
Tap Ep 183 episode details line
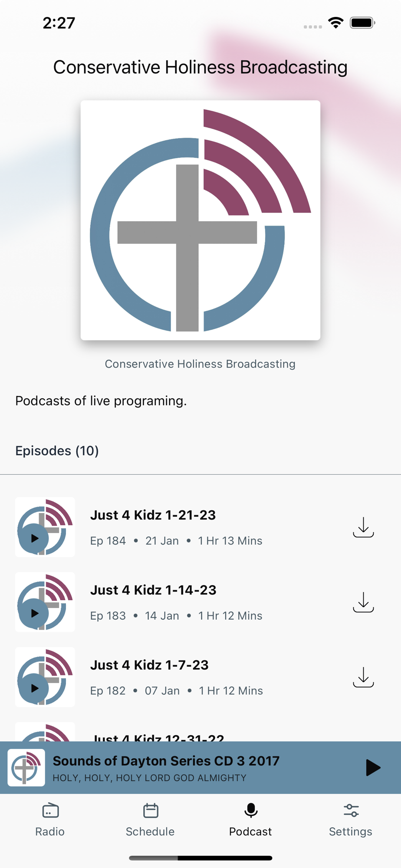click(176, 616)
